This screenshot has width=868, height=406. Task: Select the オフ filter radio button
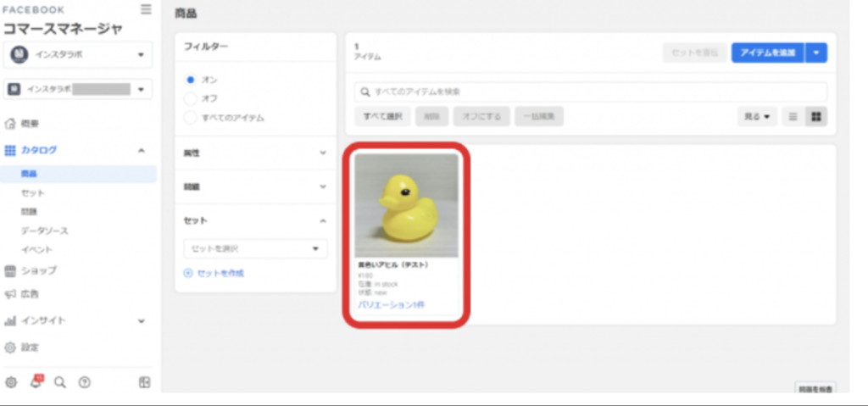coord(191,98)
